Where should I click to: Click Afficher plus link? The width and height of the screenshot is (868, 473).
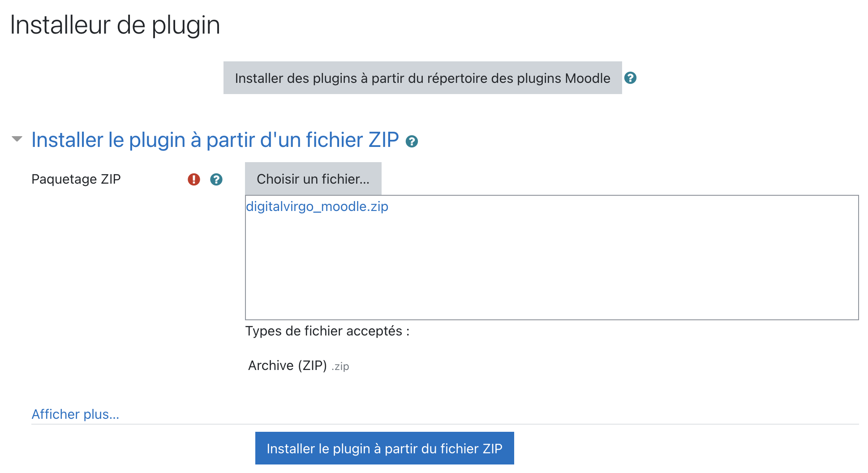[75, 414]
